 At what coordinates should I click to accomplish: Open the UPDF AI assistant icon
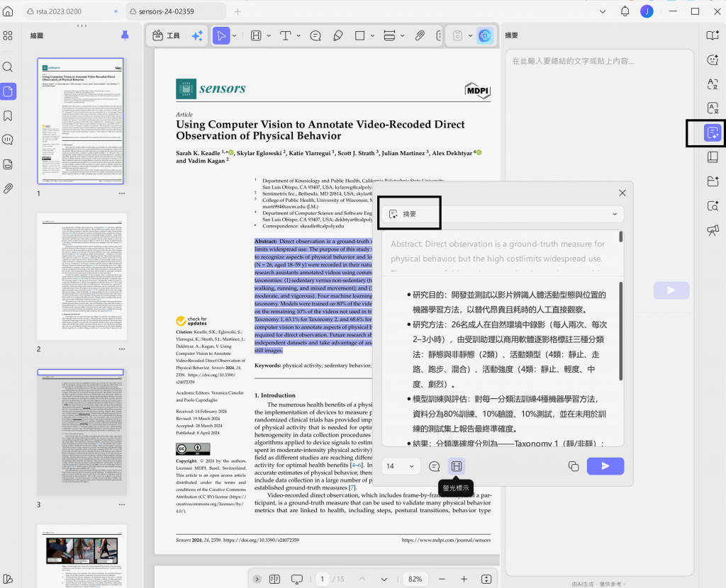point(485,35)
